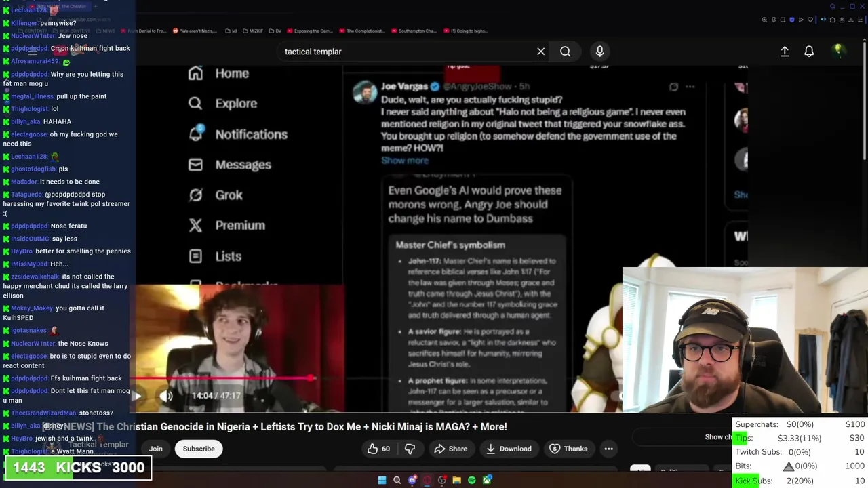Like the video with thumbs up

(x=378, y=449)
